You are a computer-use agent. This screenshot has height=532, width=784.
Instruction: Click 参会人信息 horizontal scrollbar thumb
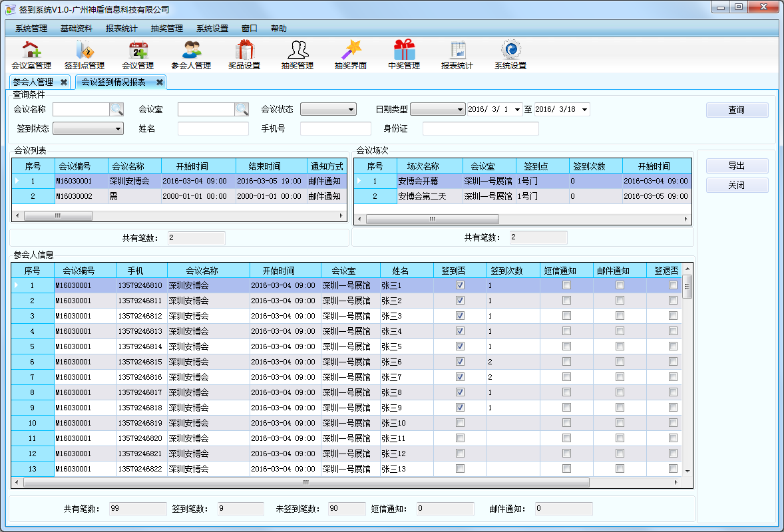click(x=306, y=482)
